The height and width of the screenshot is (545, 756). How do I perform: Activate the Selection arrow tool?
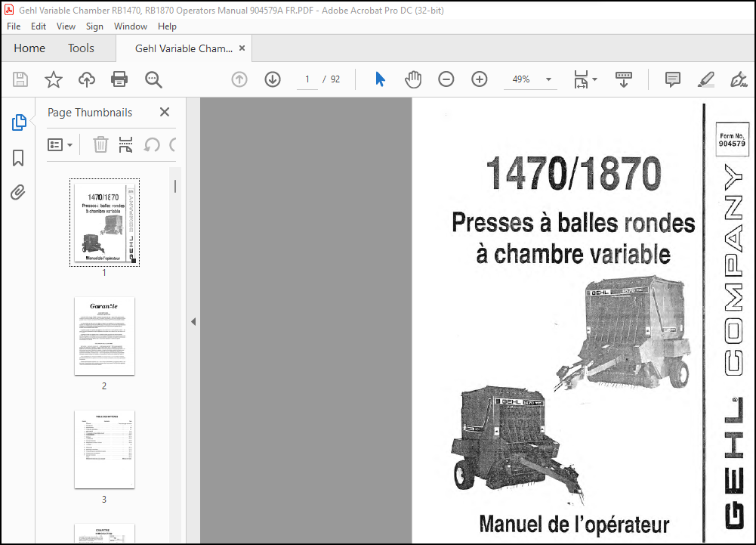point(380,79)
